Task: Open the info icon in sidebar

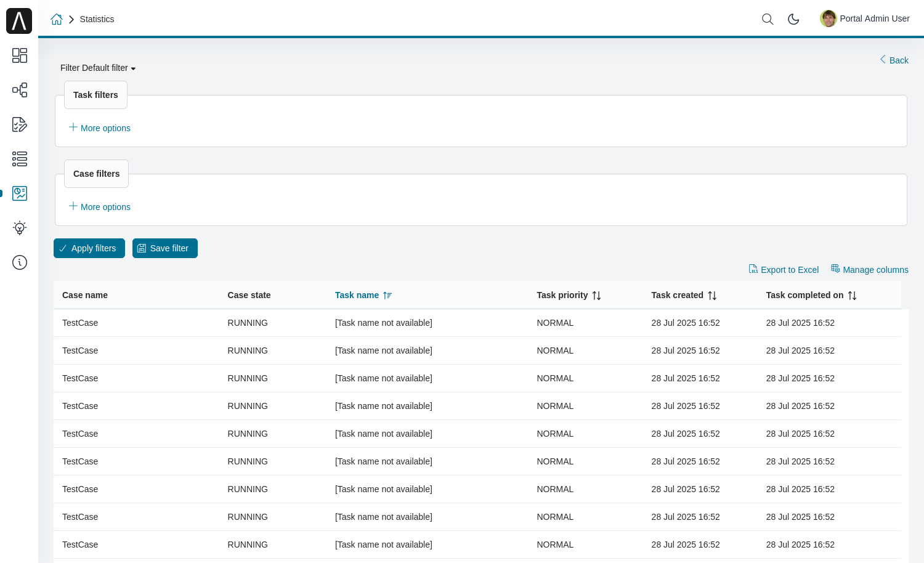Action: click(20, 262)
